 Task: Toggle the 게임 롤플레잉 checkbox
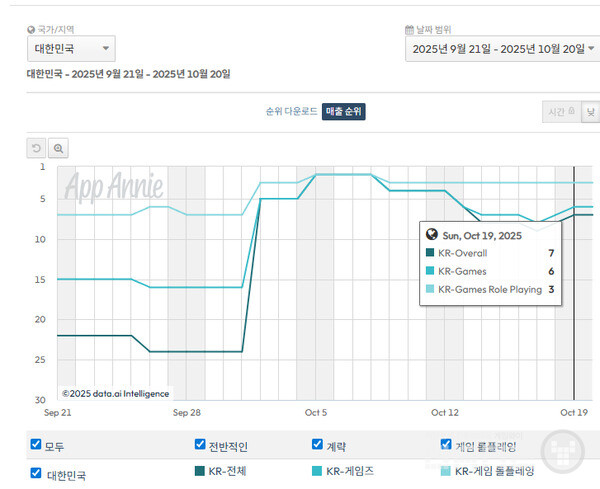(x=446, y=444)
